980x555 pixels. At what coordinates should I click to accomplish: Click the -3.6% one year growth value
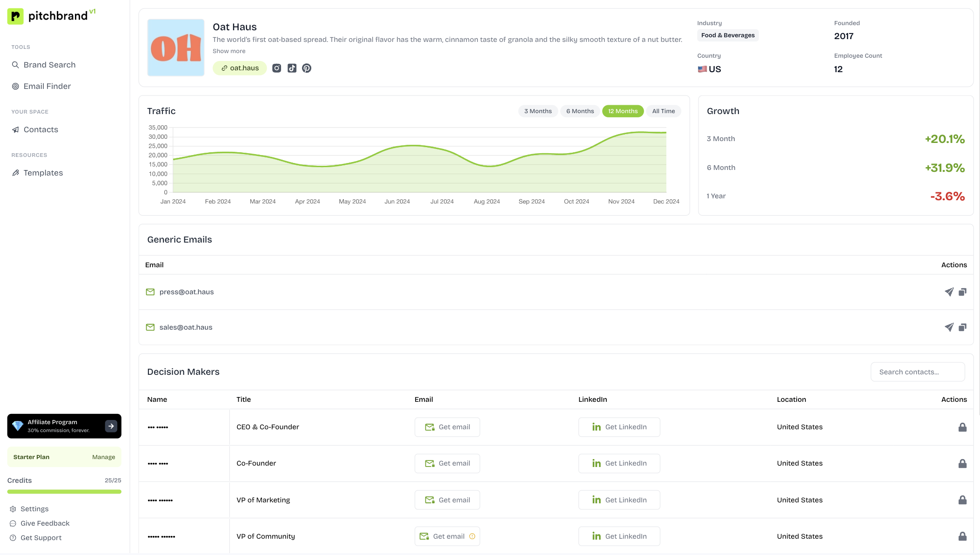pyautogui.click(x=947, y=196)
